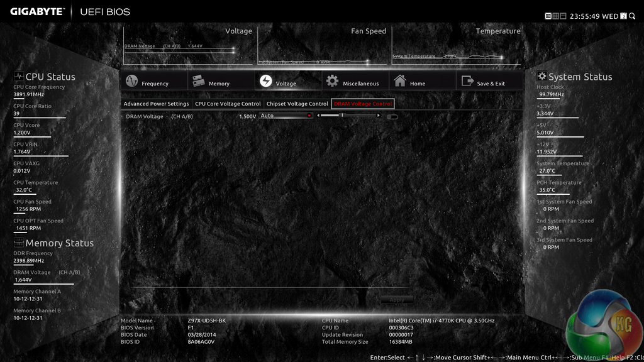This screenshot has width=644, height=362.
Task: Click the BIOS Date 03/28/2014 value
Action: pos(202,334)
